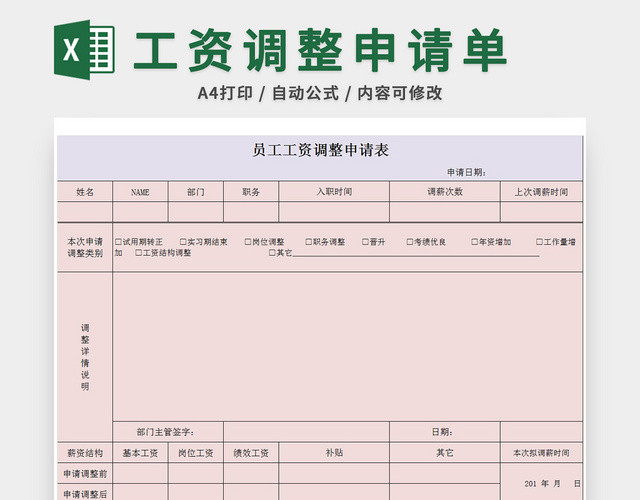Check the 其它 checkbox with underline
This screenshot has height=500, width=640.
[272, 253]
